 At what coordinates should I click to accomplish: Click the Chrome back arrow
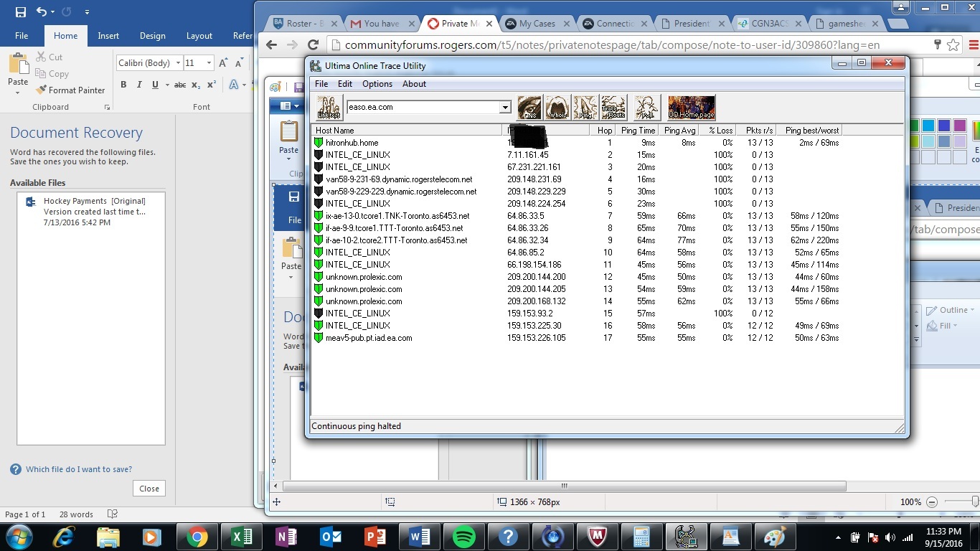coord(271,44)
